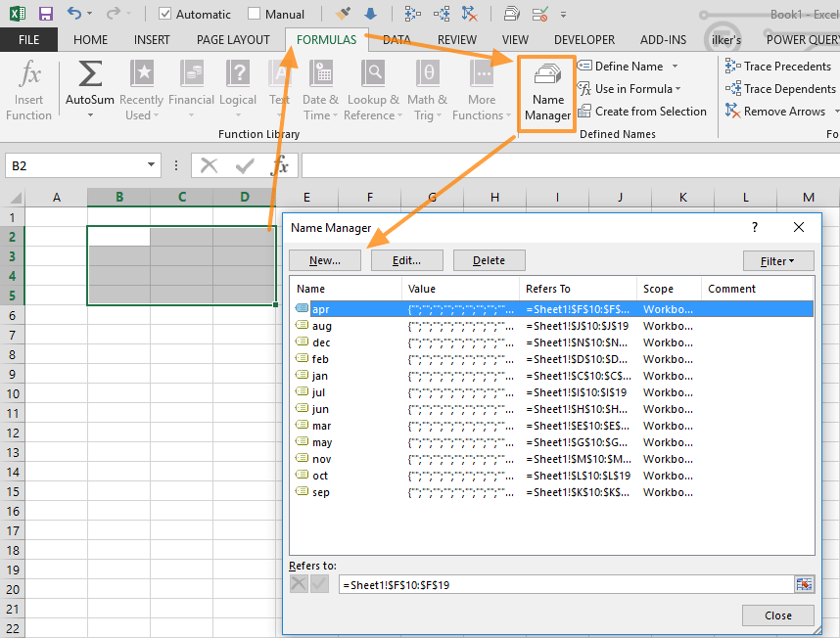Delete the selected name 'apr'

click(489, 260)
